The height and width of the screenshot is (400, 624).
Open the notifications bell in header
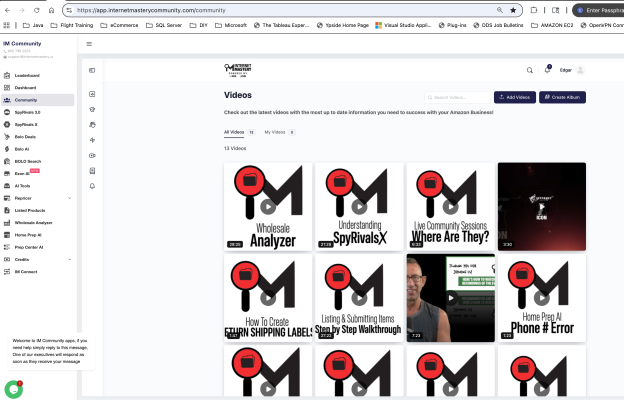point(547,69)
